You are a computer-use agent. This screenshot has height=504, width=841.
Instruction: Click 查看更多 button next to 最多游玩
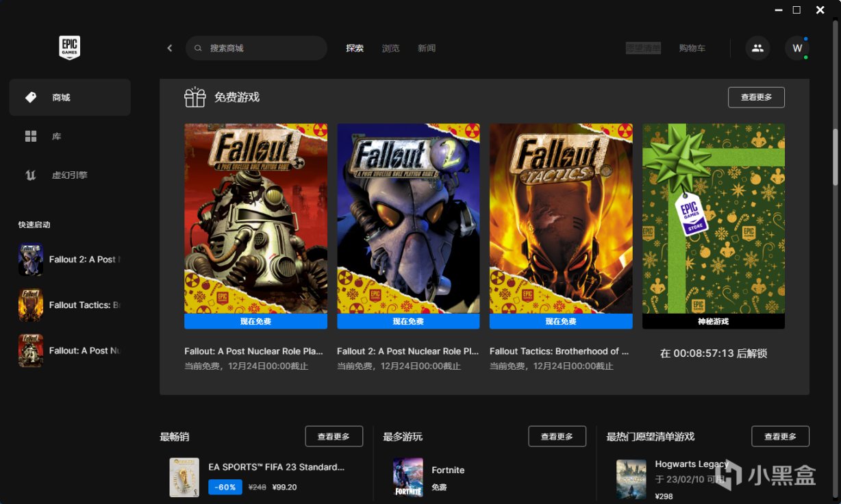(x=557, y=436)
